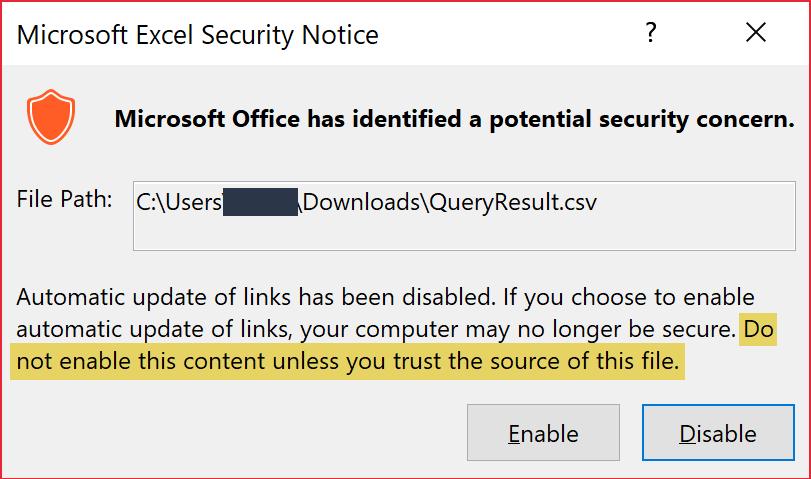Screen dimensions: 811x479
Task: Click the empty title bar area left of the help icon
Action: (509, 33)
